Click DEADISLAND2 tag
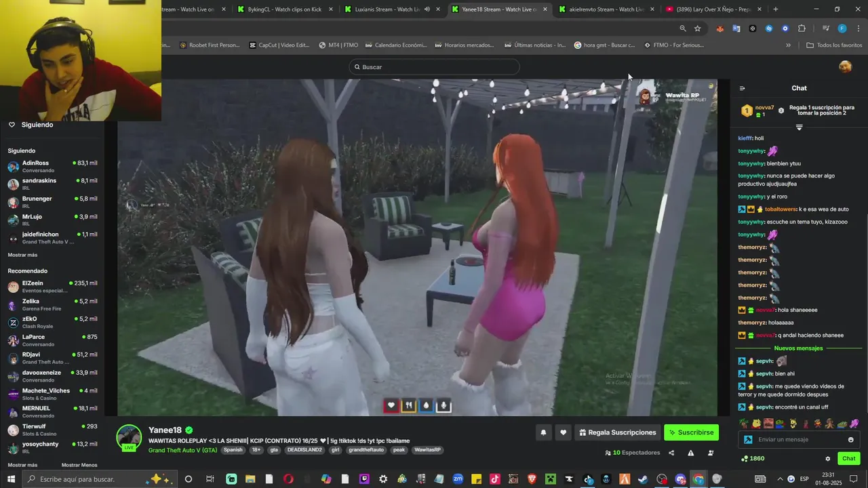This screenshot has height=488, width=868. (x=304, y=450)
